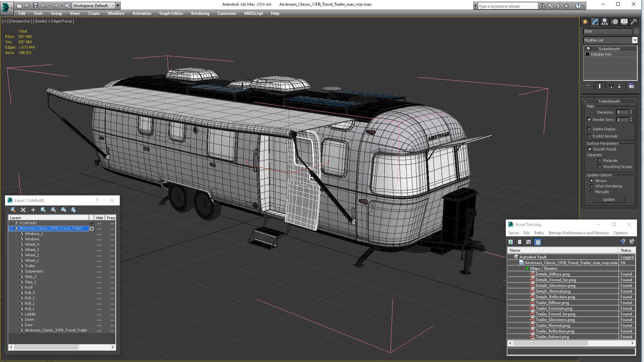Open undo history dropdown arrow
Image resolution: width=644 pixels, height=362 pixels.
49,5
